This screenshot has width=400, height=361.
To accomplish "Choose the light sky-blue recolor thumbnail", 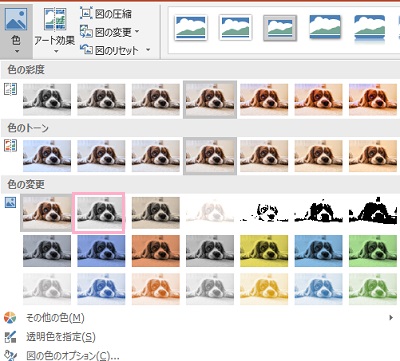I will (x=319, y=289).
